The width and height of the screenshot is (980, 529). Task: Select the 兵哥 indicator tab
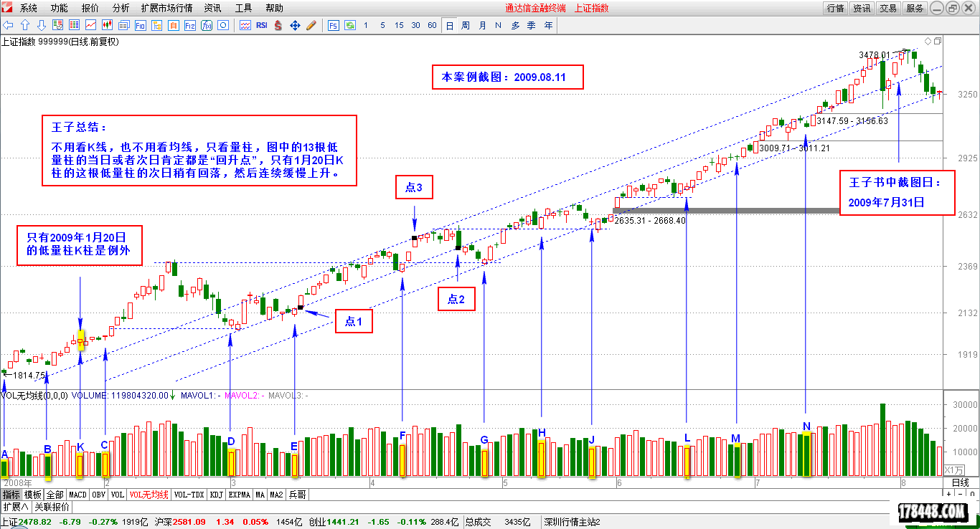click(297, 495)
